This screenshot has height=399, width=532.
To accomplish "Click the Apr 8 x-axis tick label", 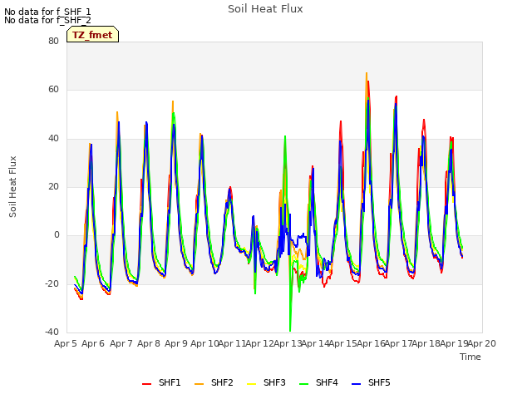I will click(149, 343).
